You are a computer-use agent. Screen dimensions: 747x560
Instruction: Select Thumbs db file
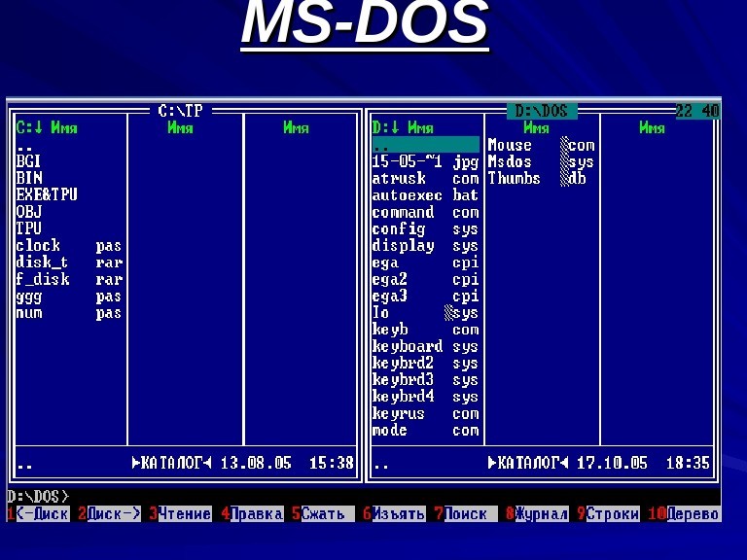[537, 178]
